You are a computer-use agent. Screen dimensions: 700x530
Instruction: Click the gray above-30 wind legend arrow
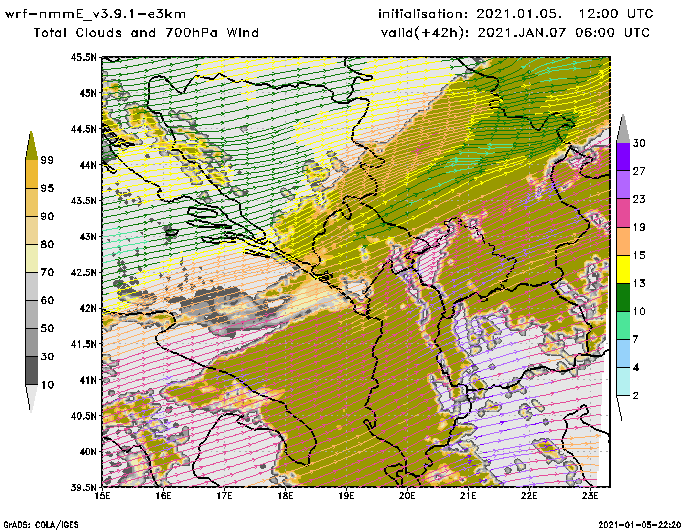(x=623, y=129)
